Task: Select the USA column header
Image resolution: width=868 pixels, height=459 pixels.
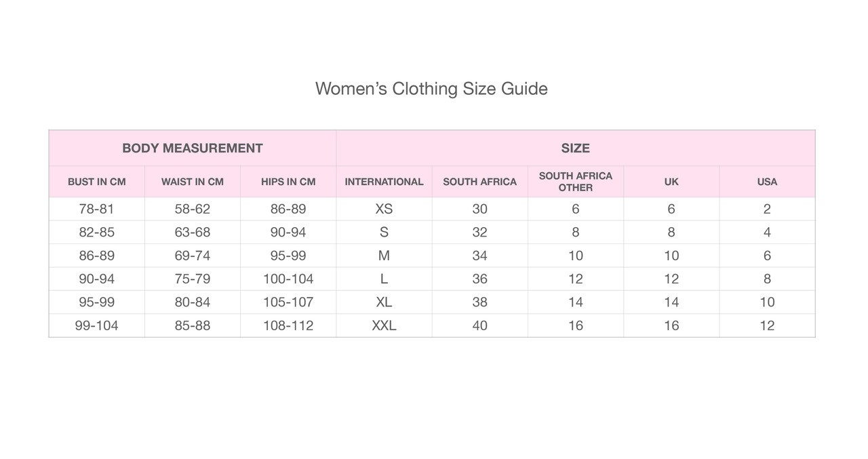Action: (767, 182)
